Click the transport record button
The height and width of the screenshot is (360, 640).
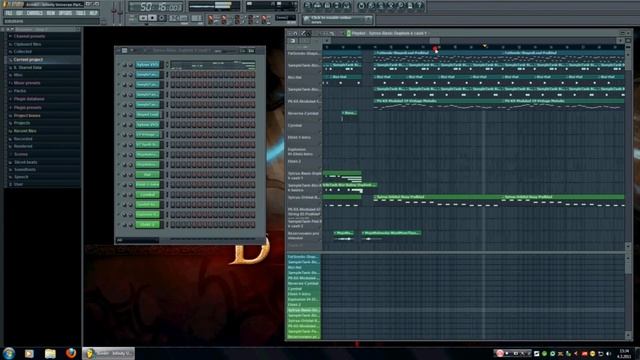162,18
